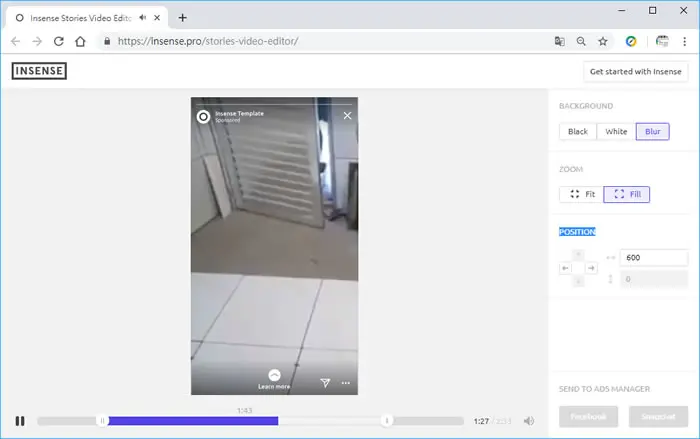Click the horizontal position field showing 600

(x=654, y=258)
